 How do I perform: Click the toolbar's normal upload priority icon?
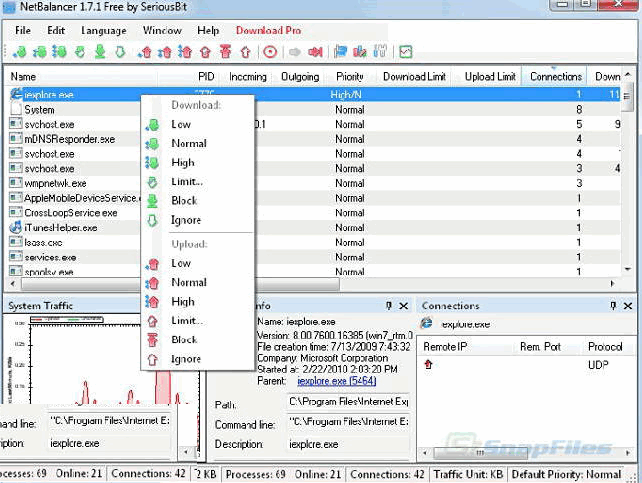165,52
